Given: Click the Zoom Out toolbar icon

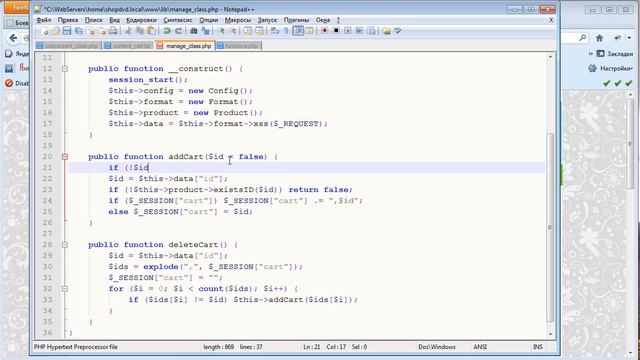Looking at the screenshot, I should (x=233, y=31).
